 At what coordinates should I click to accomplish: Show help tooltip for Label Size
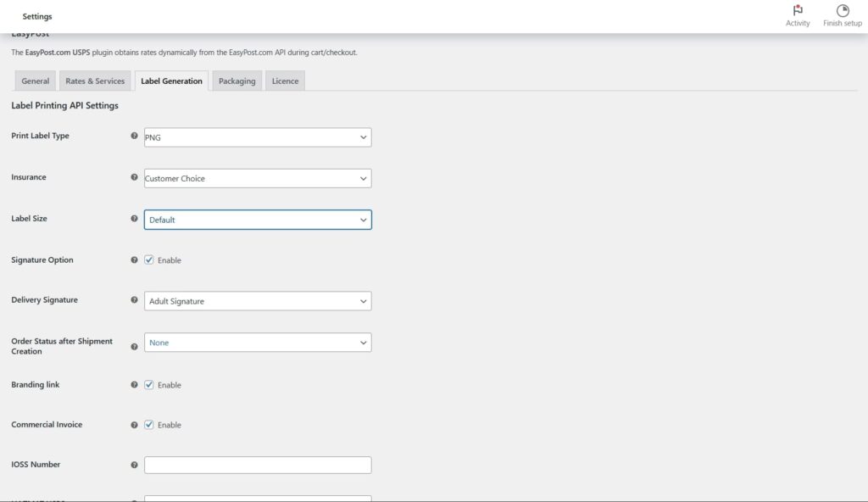(x=134, y=218)
